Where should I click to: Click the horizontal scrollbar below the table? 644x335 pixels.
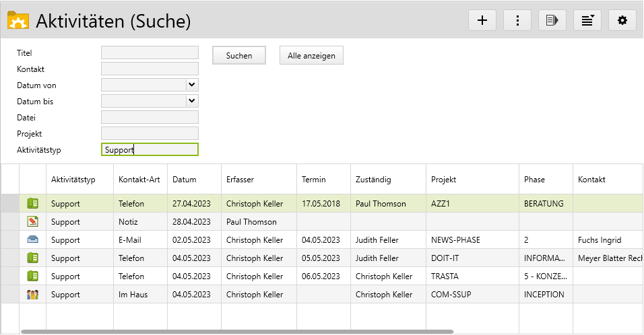(x=236, y=332)
